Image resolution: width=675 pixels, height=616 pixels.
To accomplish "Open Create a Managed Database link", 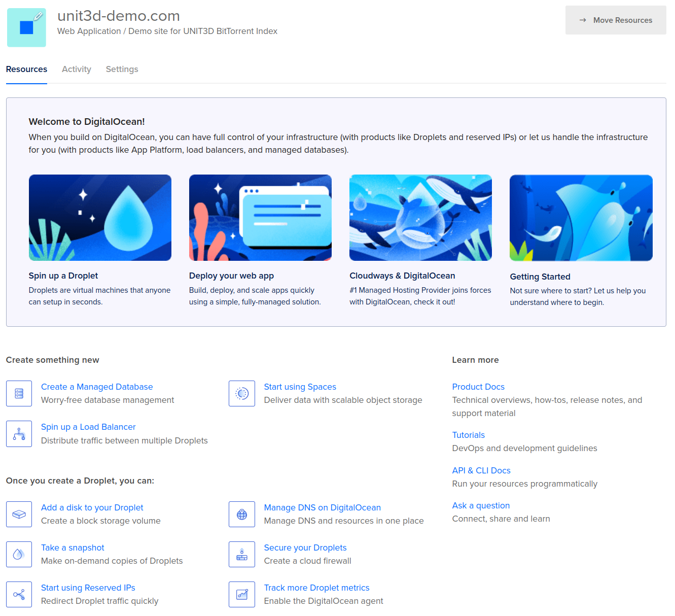I will [x=97, y=387].
